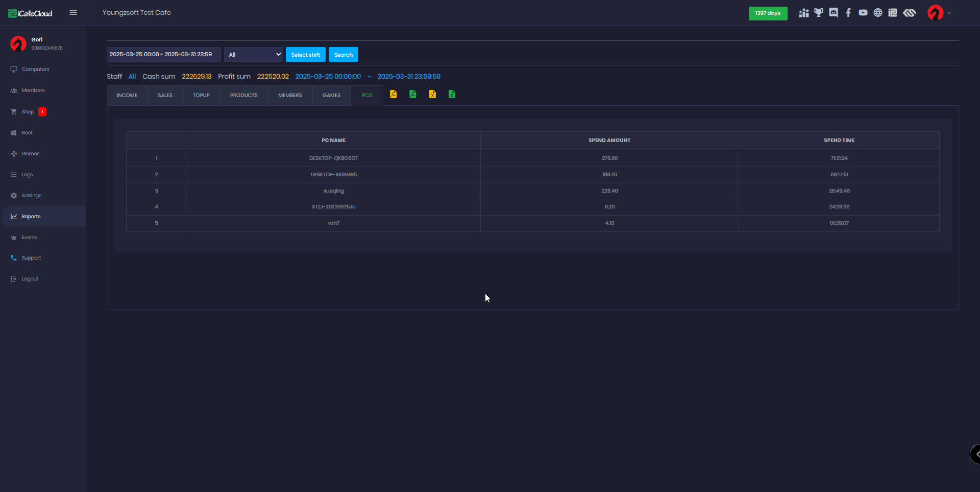Open Computers in the sidebar
980x492 pixels.
pos(35,69)
